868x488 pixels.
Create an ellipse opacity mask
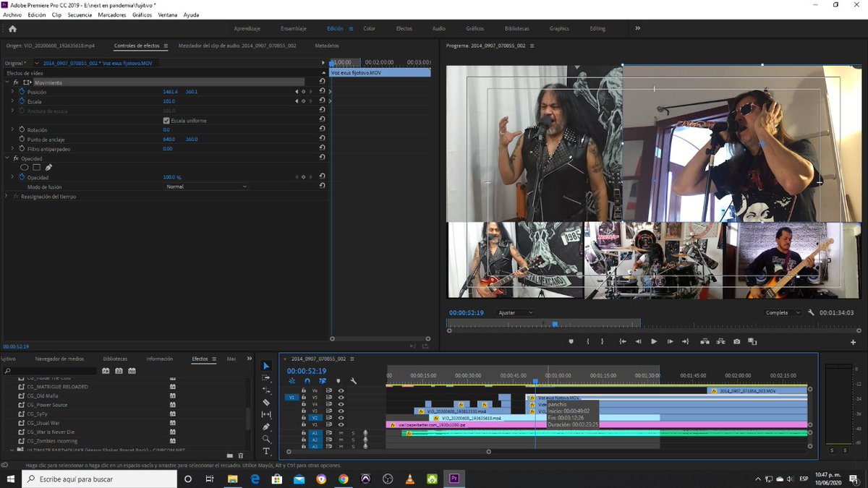pos(24,168)
